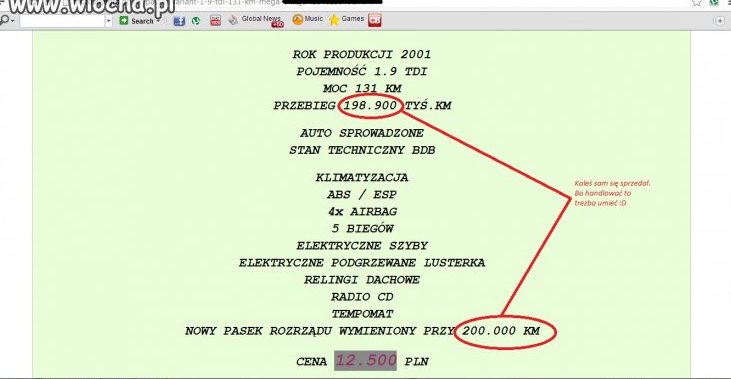Click the text 'STAN TECHNICZNY BDB'
The image size is (731, 379).
point(362,151)
